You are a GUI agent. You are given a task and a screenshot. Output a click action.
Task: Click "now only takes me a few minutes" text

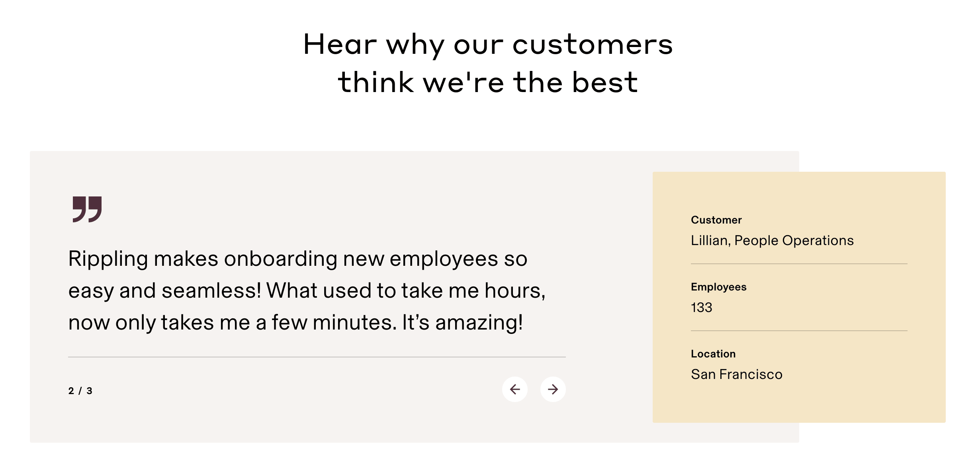pos(232,322)
